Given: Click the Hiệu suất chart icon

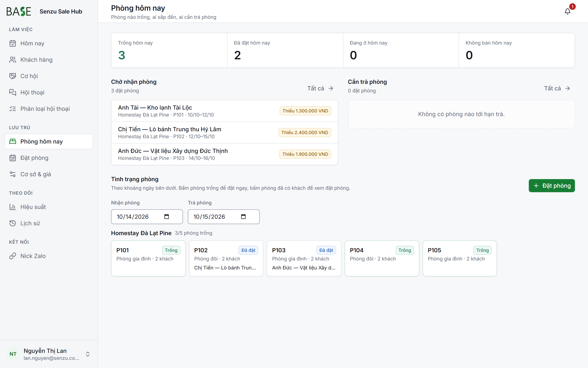Looking at the screenshot, I should tap(13, 207).
